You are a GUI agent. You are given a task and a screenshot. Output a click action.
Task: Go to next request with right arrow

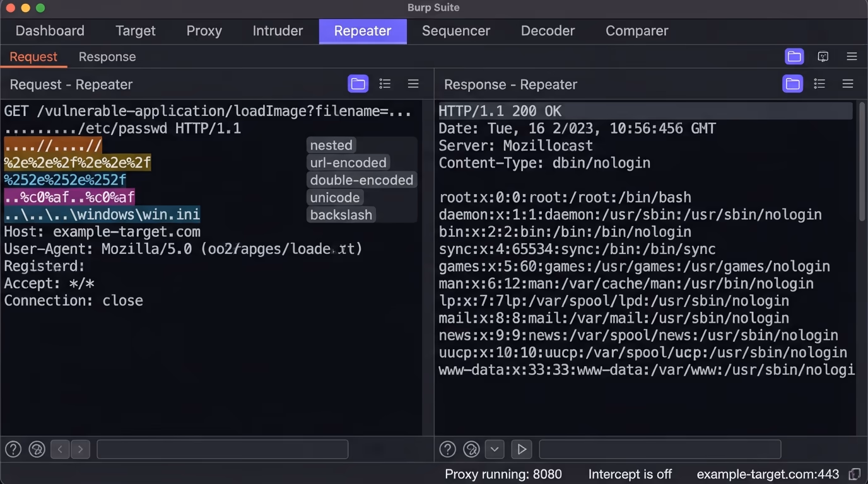[x=80, y=449]
